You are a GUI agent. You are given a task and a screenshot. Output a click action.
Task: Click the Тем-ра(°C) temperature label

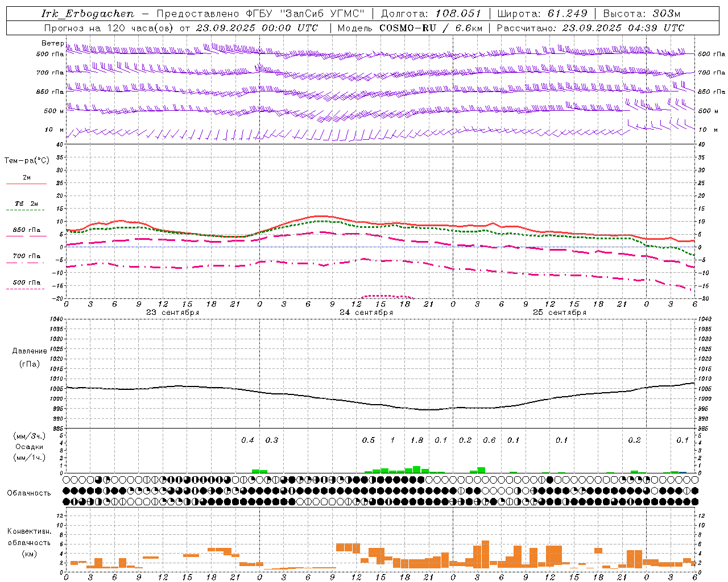(27, 160)
